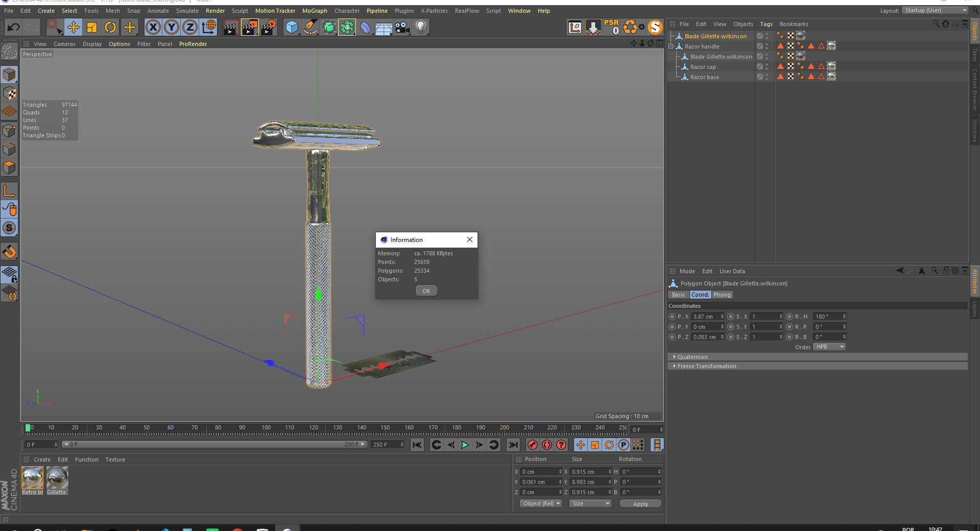Click the Undo arrow icon
The image size is (980, 531).
click(13, 27)
